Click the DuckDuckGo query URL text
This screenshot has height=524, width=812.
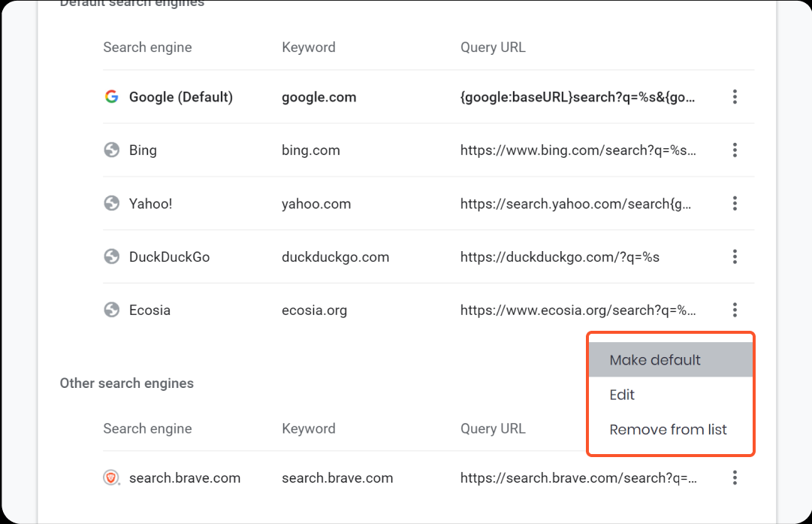click(x=560, y=258)
